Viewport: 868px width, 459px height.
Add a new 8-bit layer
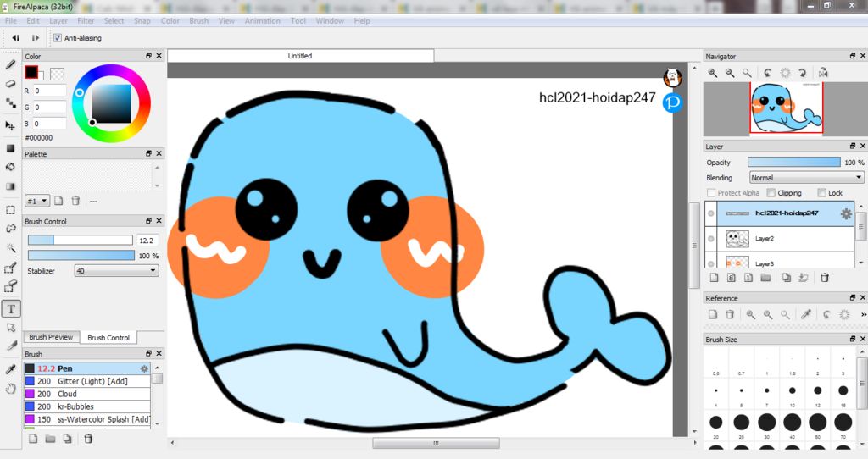coord(732,278)
